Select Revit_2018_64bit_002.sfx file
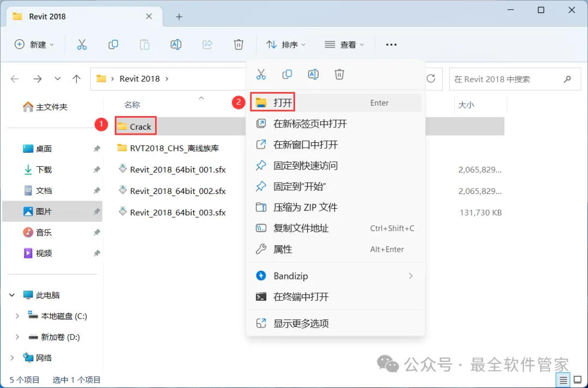 171,191
